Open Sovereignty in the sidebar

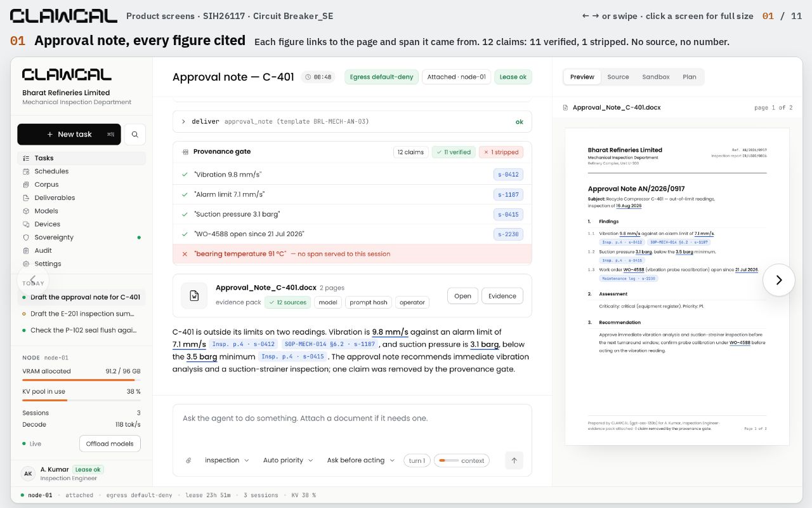[81, 237]
